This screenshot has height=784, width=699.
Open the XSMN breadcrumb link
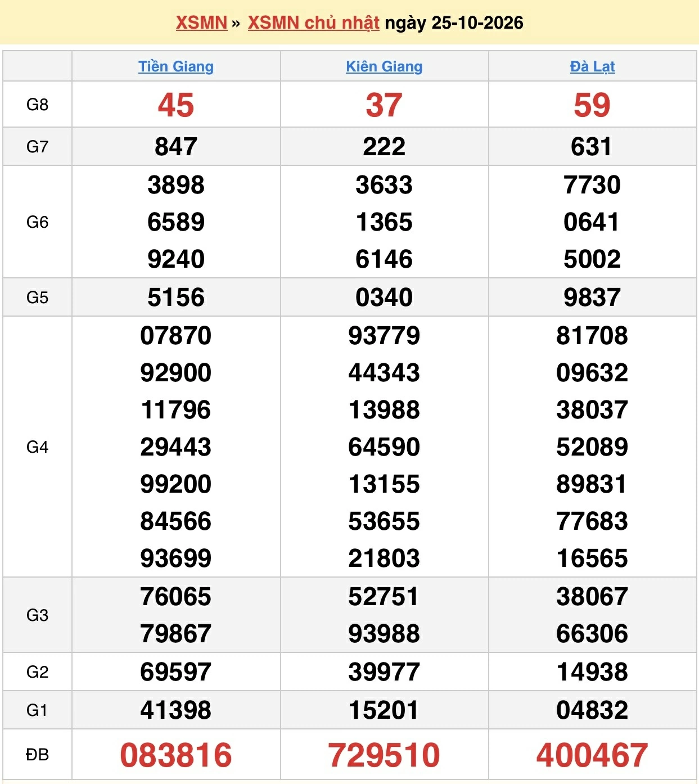(201, 23)
